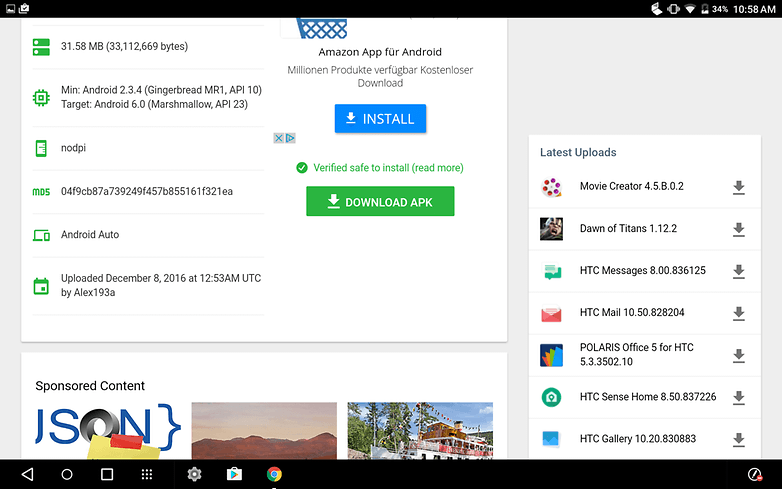Open Chrome from the taskbar

click(274, 474)
